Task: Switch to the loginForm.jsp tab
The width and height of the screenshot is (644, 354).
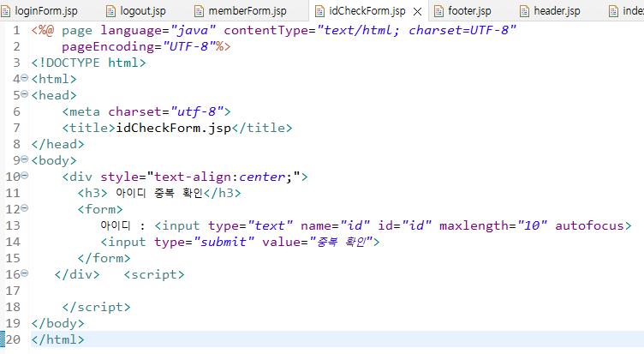Action: 39,11
